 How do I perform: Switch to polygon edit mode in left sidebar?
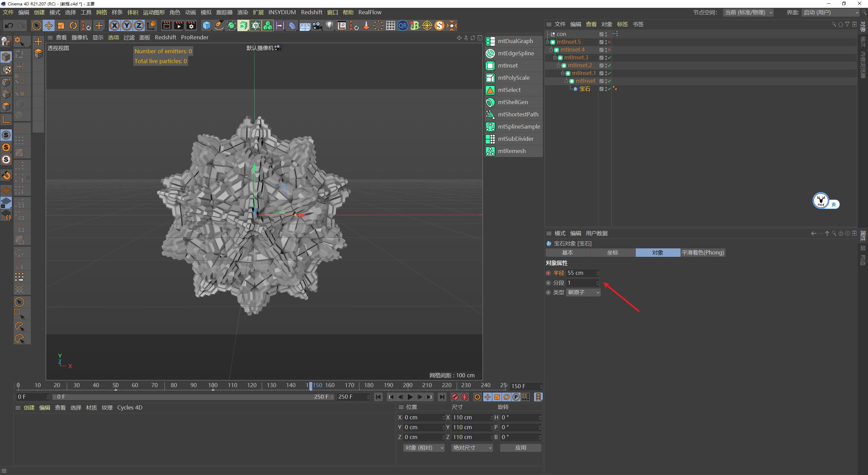[x=6, y=106]
